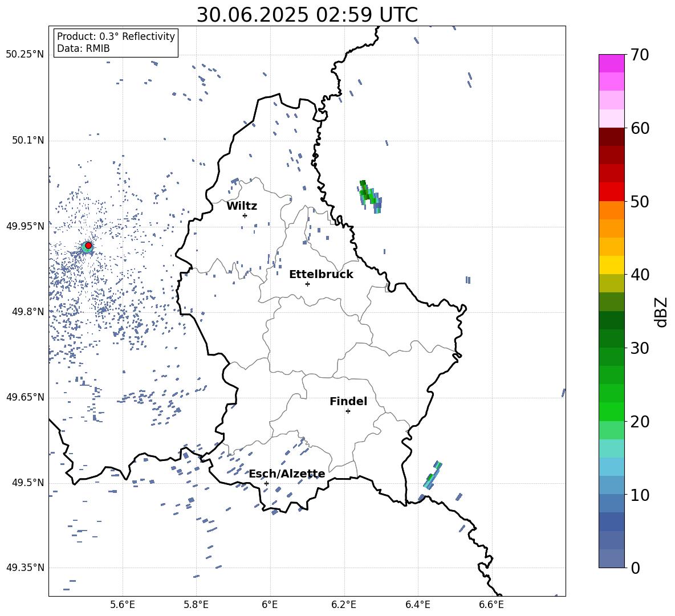The image size is (675, 616).
Task: Click the Data: RMIB text
Action: coord(83,48)
